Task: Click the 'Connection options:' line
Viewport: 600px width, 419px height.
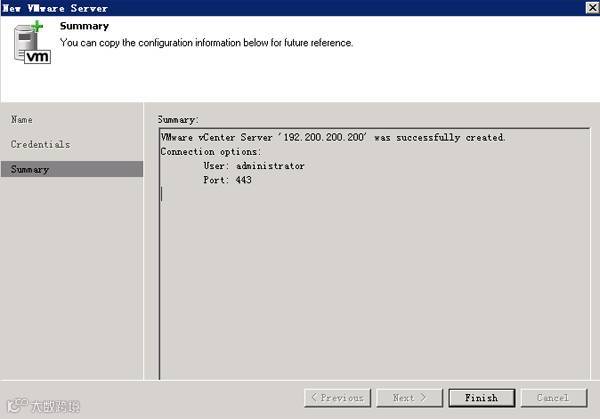Action: click(211, 152)
